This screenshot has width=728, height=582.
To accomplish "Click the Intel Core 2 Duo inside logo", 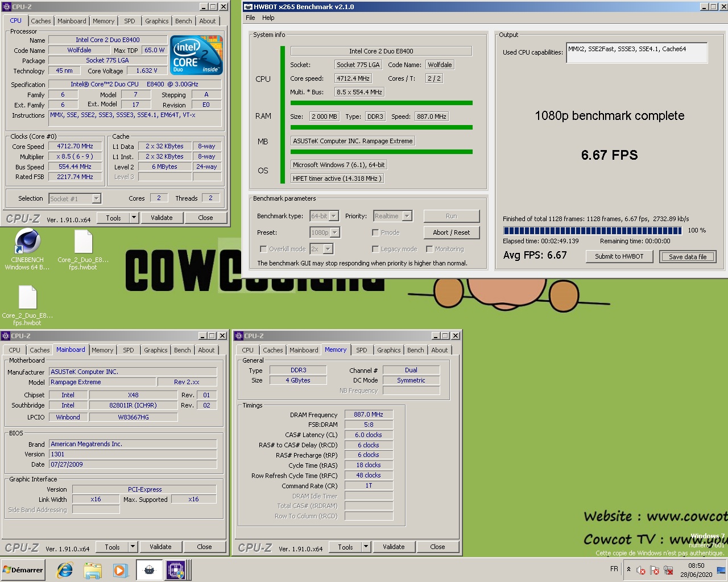I will tap(196, 55).
